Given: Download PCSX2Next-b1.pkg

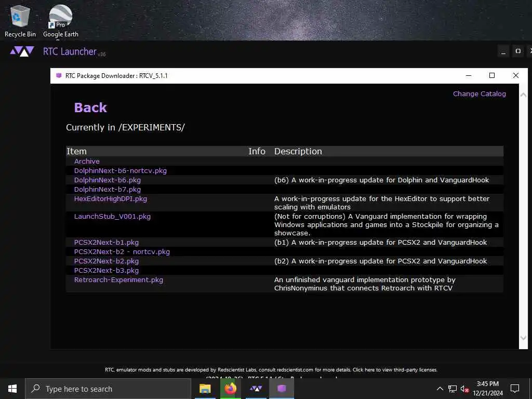Looking at the screenshot, I should click(x=106, y=242).
